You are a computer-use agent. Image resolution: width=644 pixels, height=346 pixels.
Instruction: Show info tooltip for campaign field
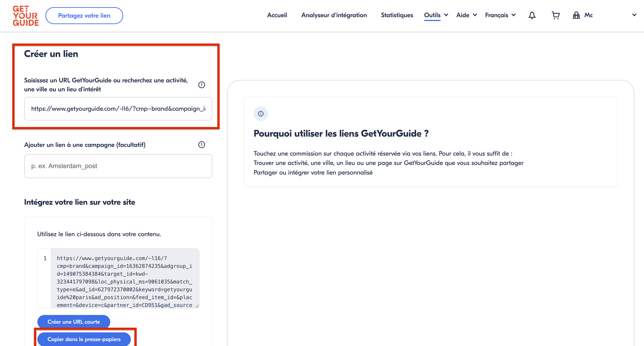point(201,145)
